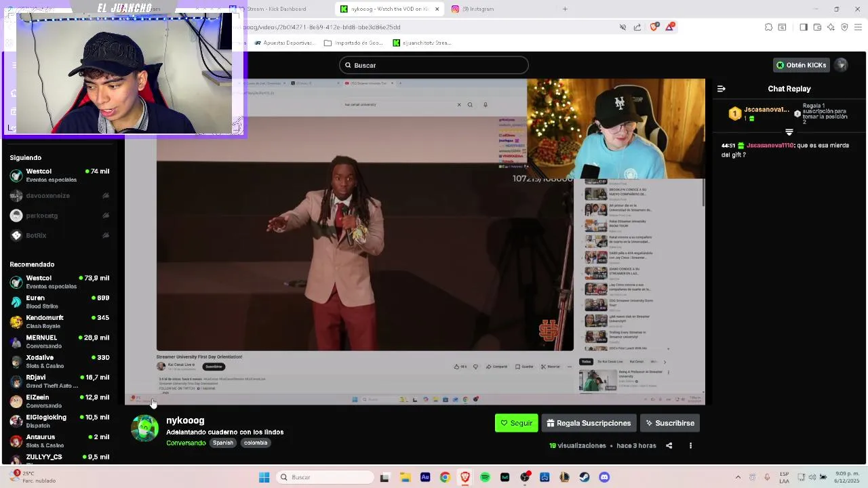868x488 pixels.
Task: Open Adobe Audition from taskbar
Action: (x=425, y=477)
